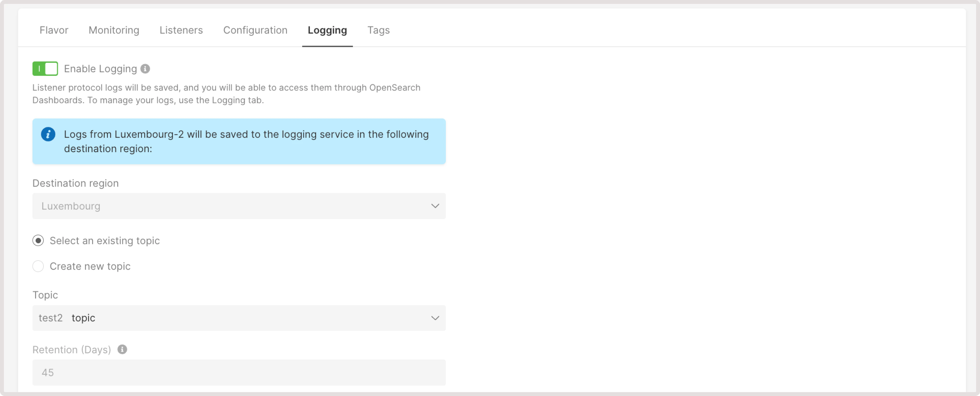Click the test2 value in the Topic field
980x396 pixels.
[51, 318]
